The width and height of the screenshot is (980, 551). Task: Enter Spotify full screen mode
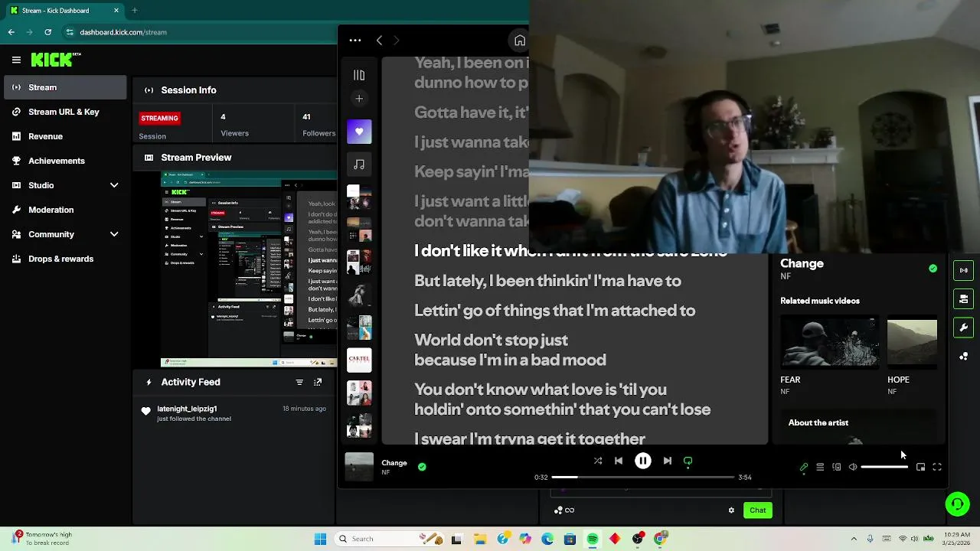click(937, 467)
